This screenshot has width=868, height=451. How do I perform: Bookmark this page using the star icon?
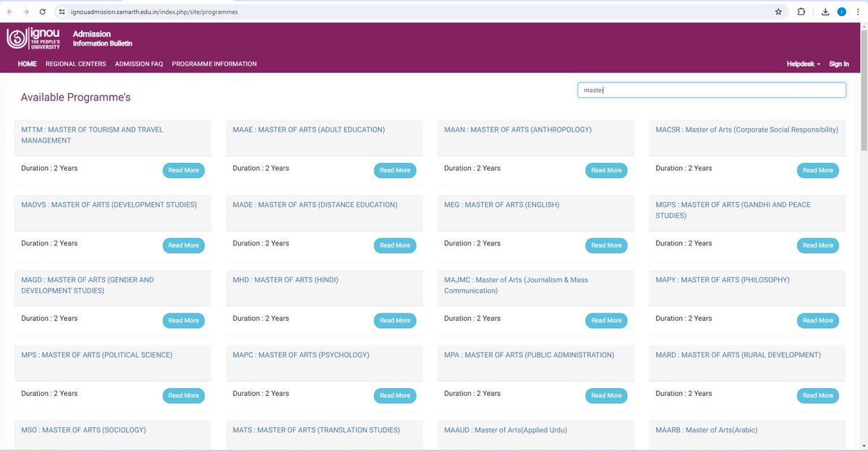pos(778,11)
